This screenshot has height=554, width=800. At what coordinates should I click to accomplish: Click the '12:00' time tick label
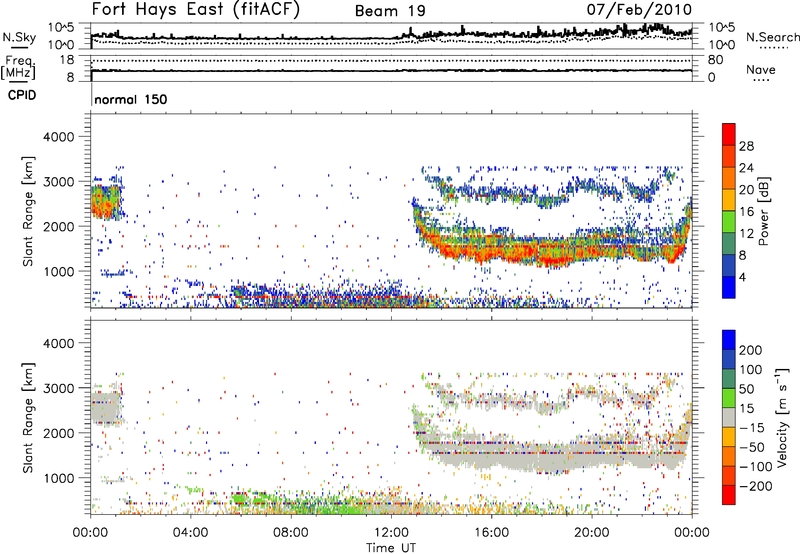[391, 533]
